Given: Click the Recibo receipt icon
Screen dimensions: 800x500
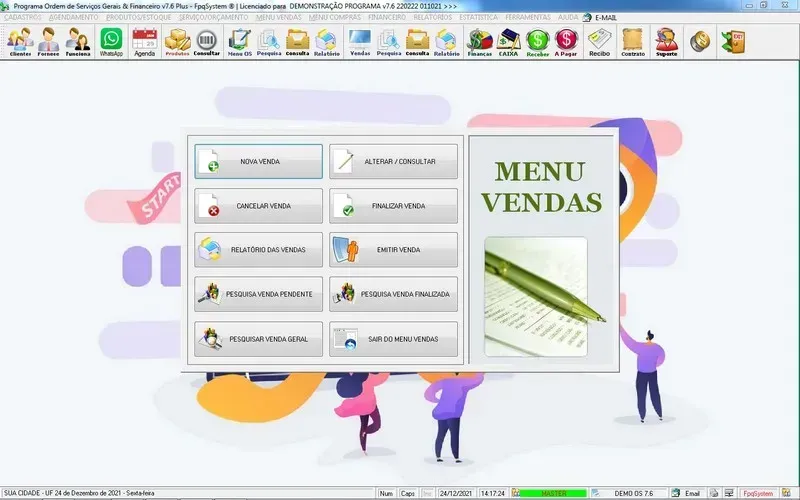Looking at the screenshot, I should coord(599,41).
